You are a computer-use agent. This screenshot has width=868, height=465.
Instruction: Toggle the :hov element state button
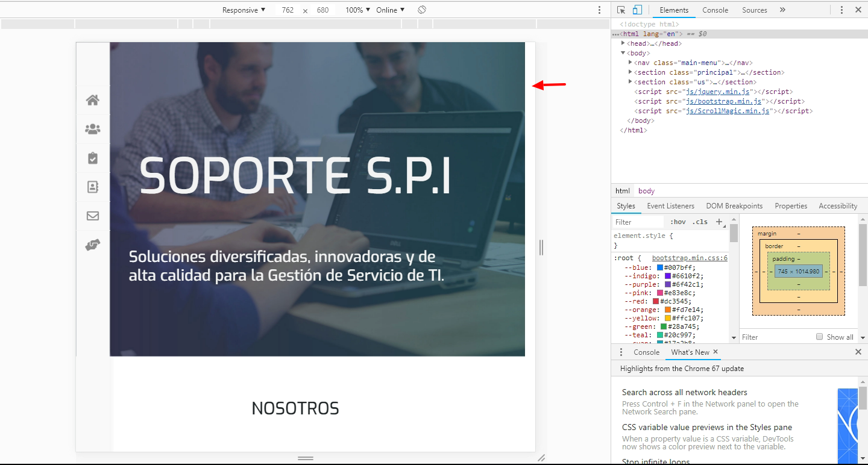pos(678,222)
